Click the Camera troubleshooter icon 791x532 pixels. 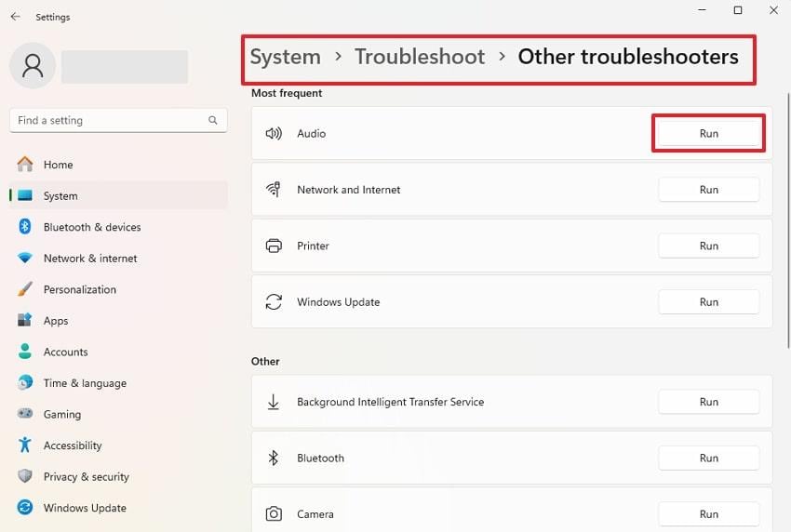point(274,513)
